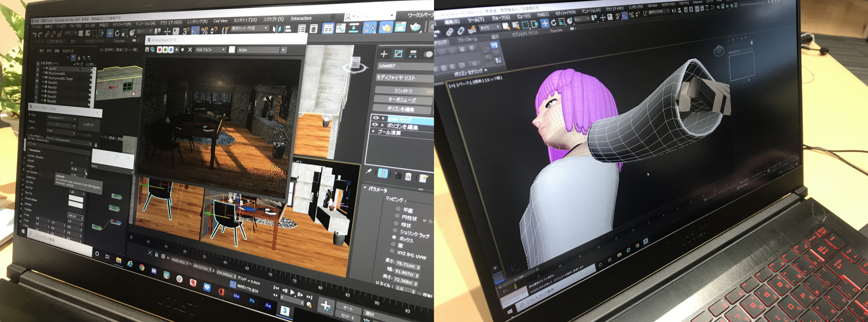Open レンダリング(R) menu on left screen
This screenshot has width=868, height=322.
click(x=198, y=21)
